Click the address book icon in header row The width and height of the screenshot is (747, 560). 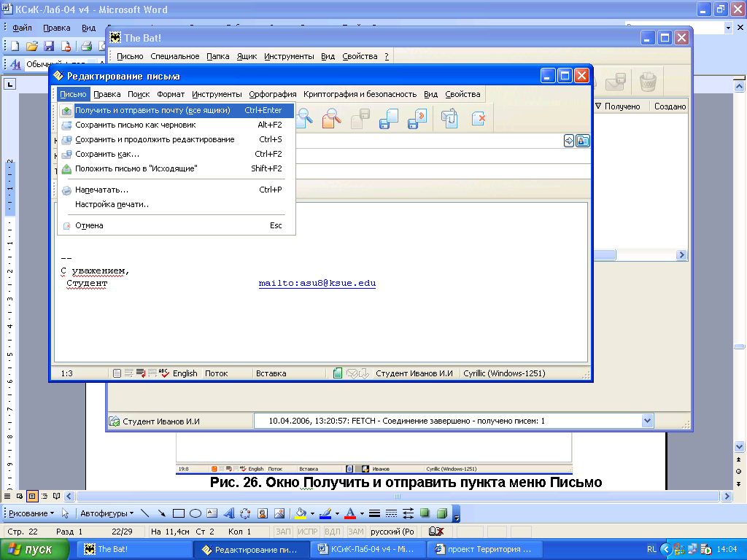click(583, 141)
